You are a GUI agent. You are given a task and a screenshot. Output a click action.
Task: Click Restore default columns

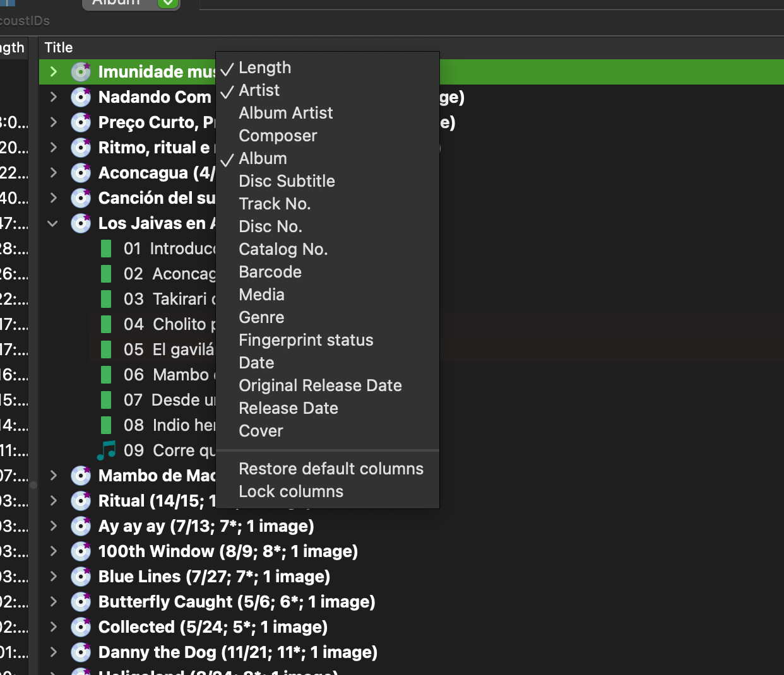coord(331,469)
